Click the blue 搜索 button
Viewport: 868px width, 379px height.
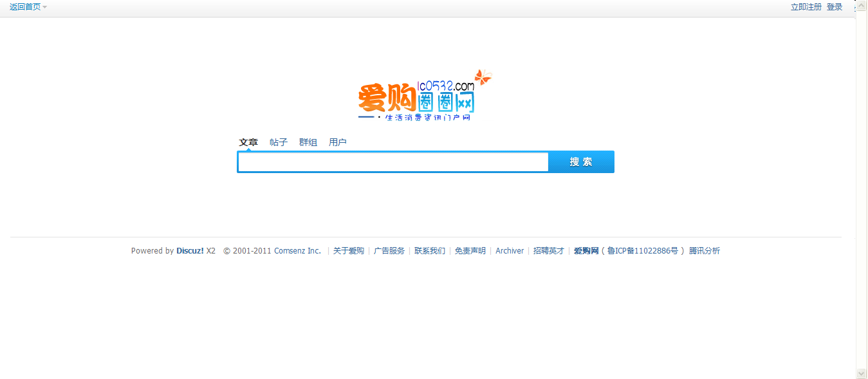pyautogui.click(x=581, y=162)
